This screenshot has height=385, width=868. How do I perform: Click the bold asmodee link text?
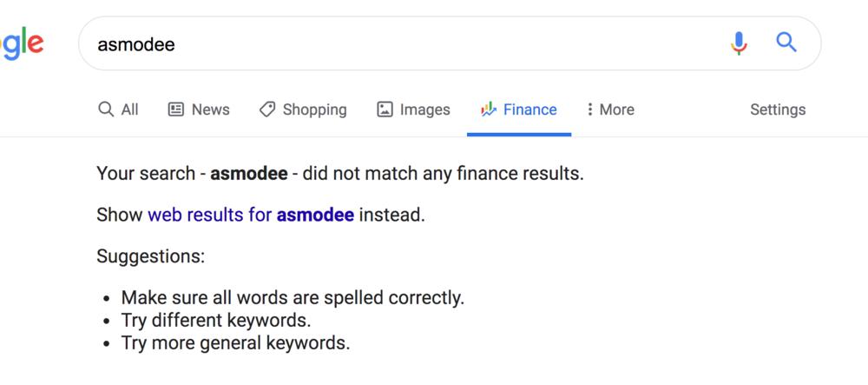(315, 215)
